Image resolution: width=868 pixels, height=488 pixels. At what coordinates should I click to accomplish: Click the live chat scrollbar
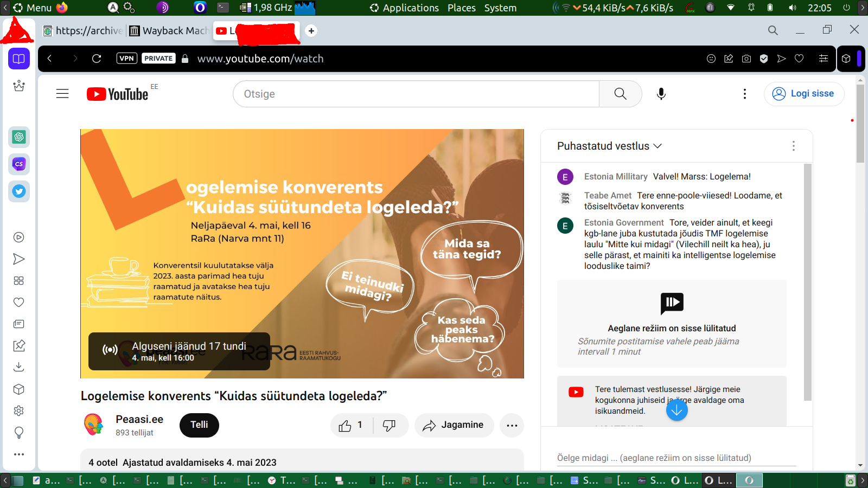808,282
